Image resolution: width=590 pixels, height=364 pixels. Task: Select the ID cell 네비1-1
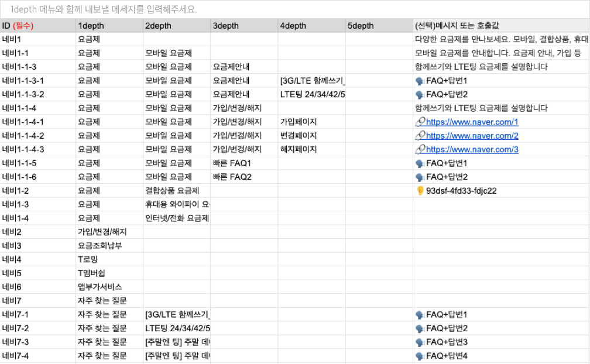click(x=37, y=53)
